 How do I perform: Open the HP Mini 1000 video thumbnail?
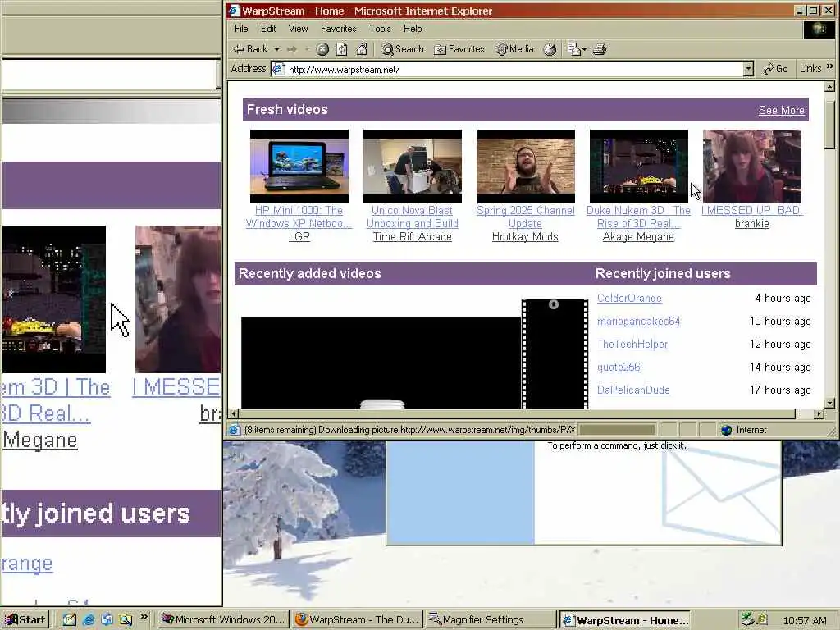tap(299, 166)
